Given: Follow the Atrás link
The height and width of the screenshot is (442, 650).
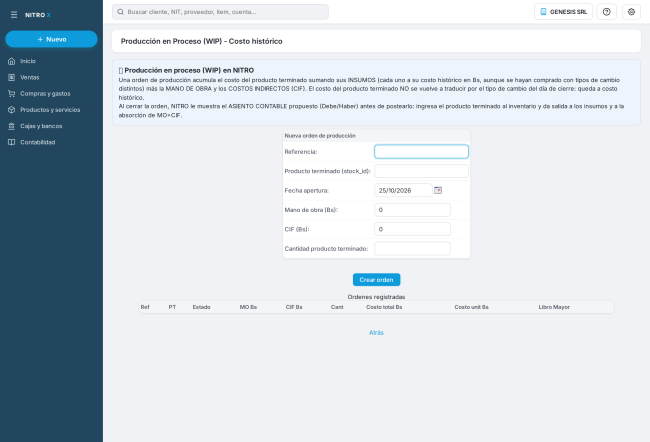Looking at the screenshot, I should pyautogui.click(x=376, y=333).
